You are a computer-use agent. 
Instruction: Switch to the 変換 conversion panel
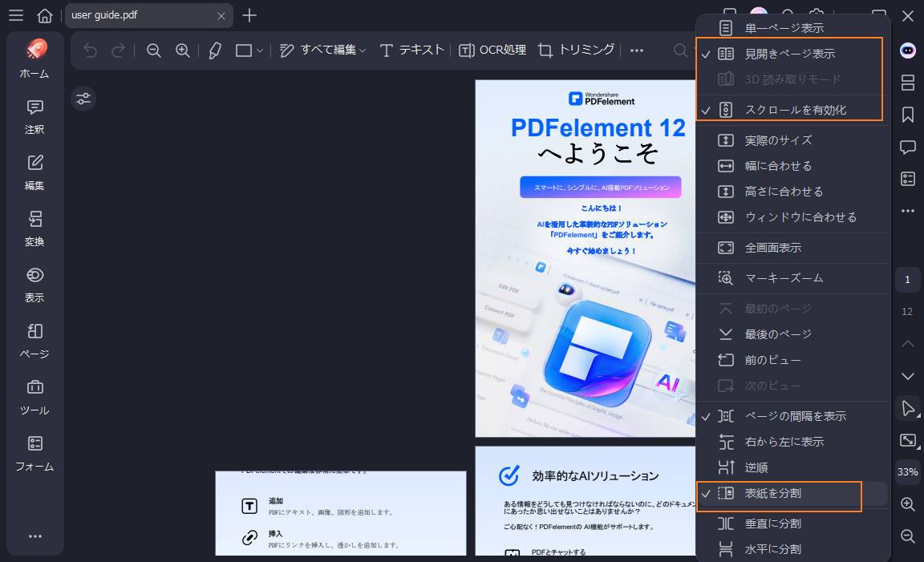click(34, 228)
